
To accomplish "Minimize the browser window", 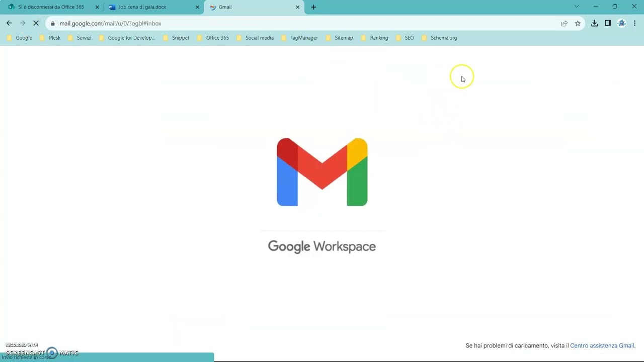I will coord(596,7).
